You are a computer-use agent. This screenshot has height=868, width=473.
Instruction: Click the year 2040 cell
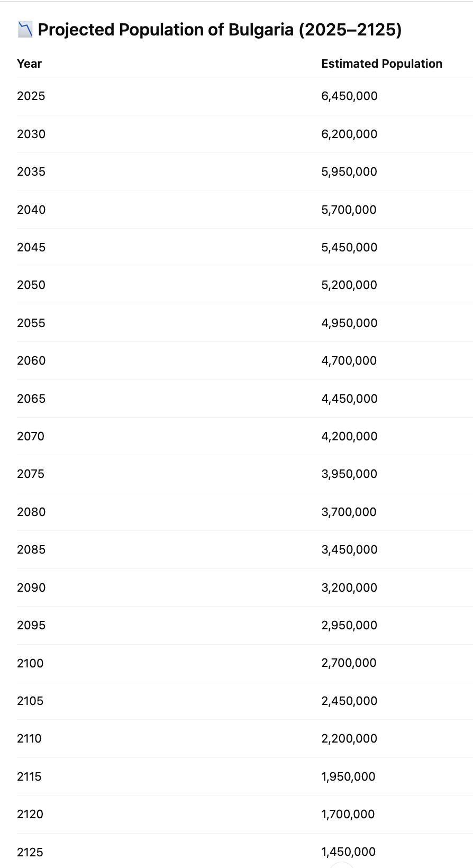tap(31, 210)
